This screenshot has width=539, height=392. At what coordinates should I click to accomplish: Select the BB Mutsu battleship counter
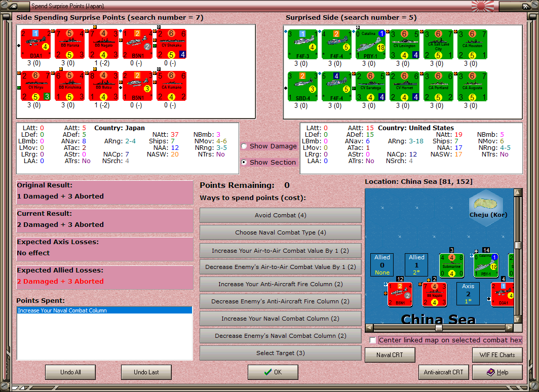(x=104, y=86)
